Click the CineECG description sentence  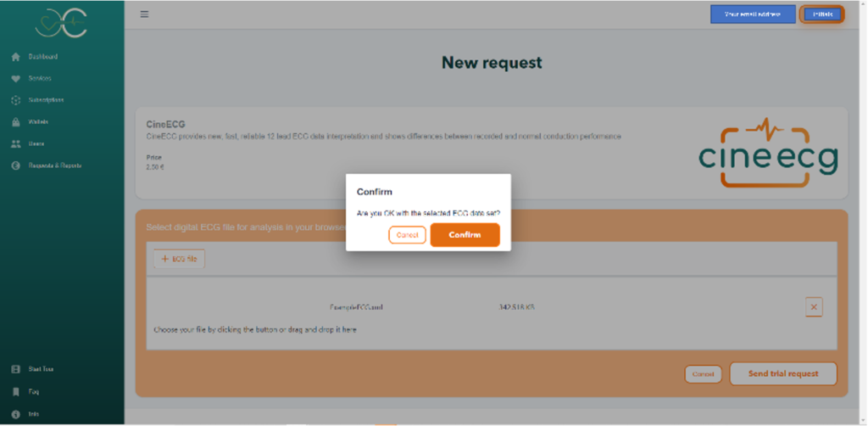[x=384, y=137]
